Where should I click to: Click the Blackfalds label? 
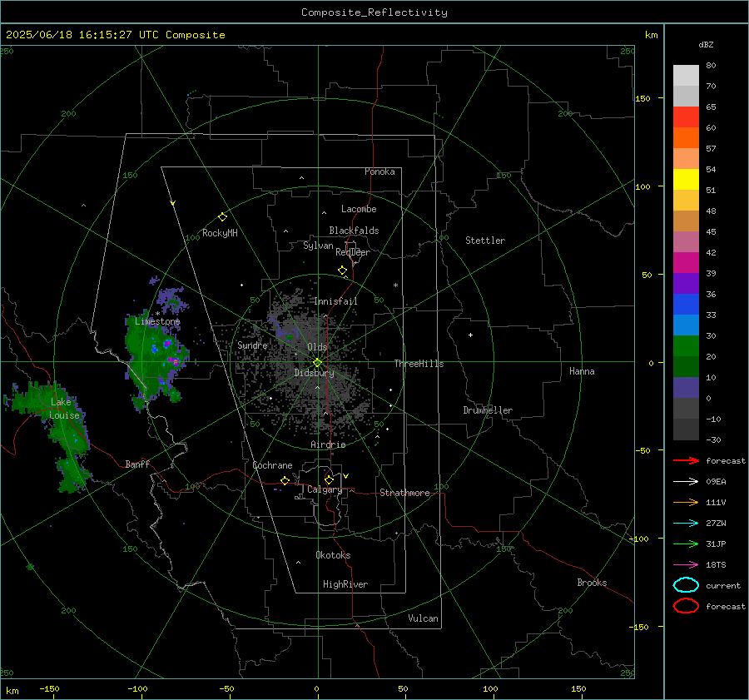point(354,231)
